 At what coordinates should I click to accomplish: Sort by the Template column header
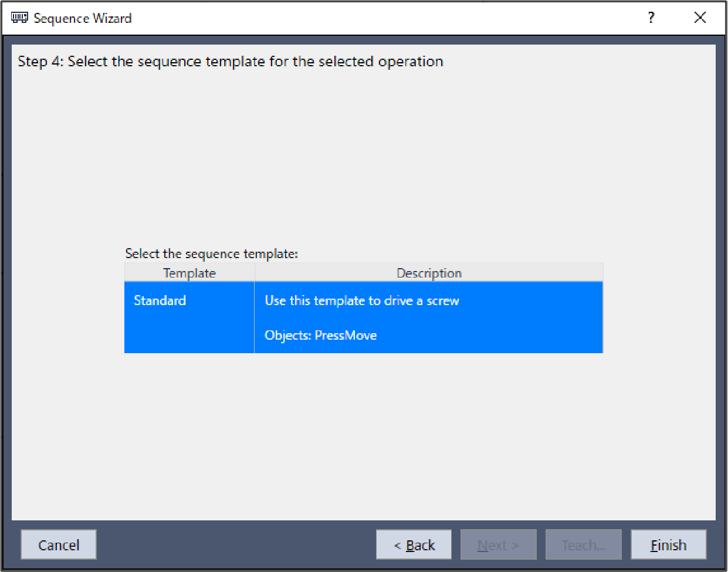(189, 273)
